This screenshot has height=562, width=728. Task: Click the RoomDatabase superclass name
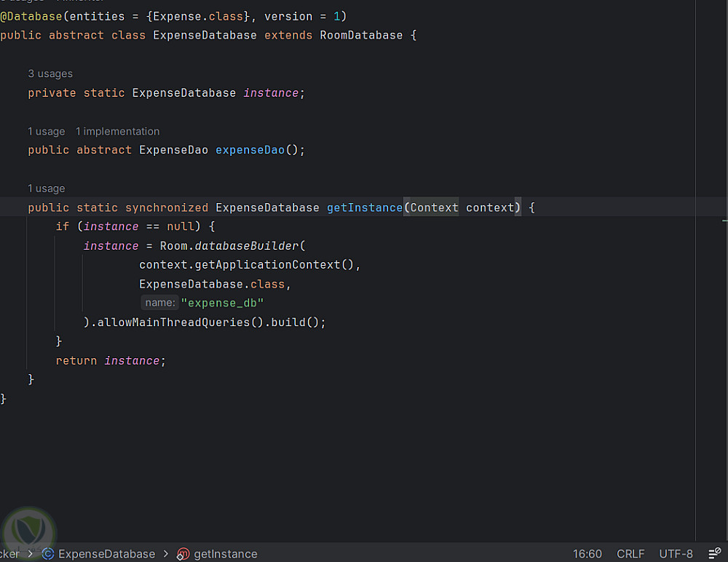361,35
